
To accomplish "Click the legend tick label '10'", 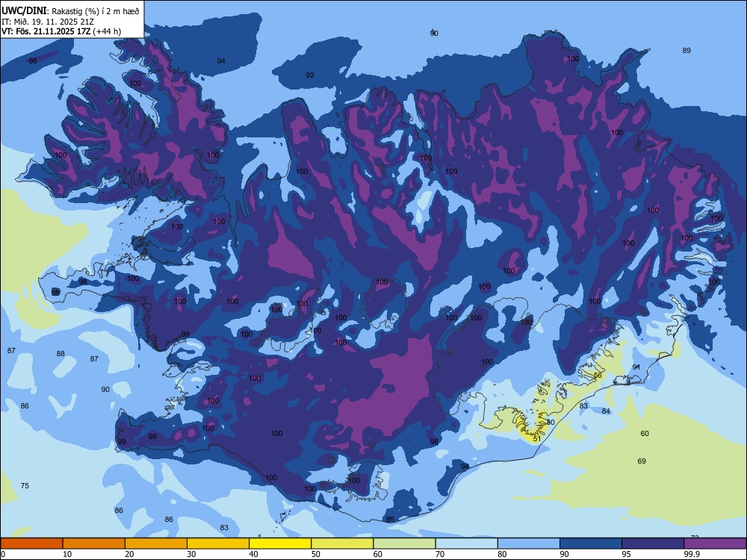I will 67,554.
